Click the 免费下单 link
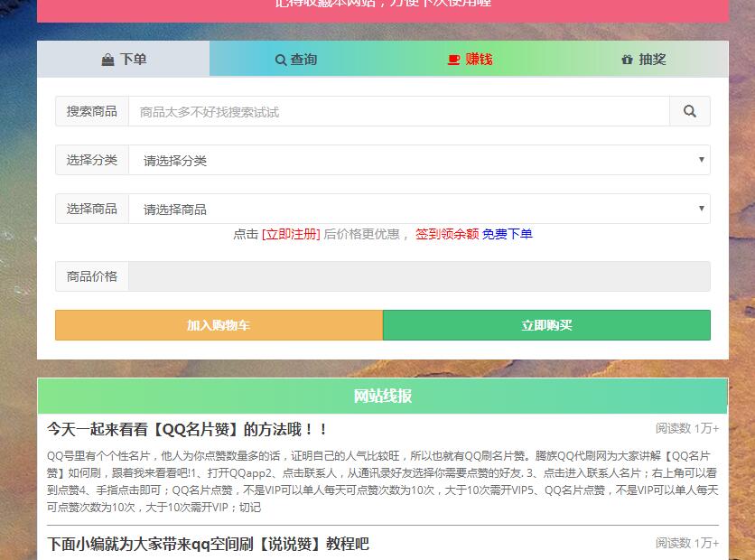Image resolution: width=755 pixels, height=560 pixels. coord(508,234)
